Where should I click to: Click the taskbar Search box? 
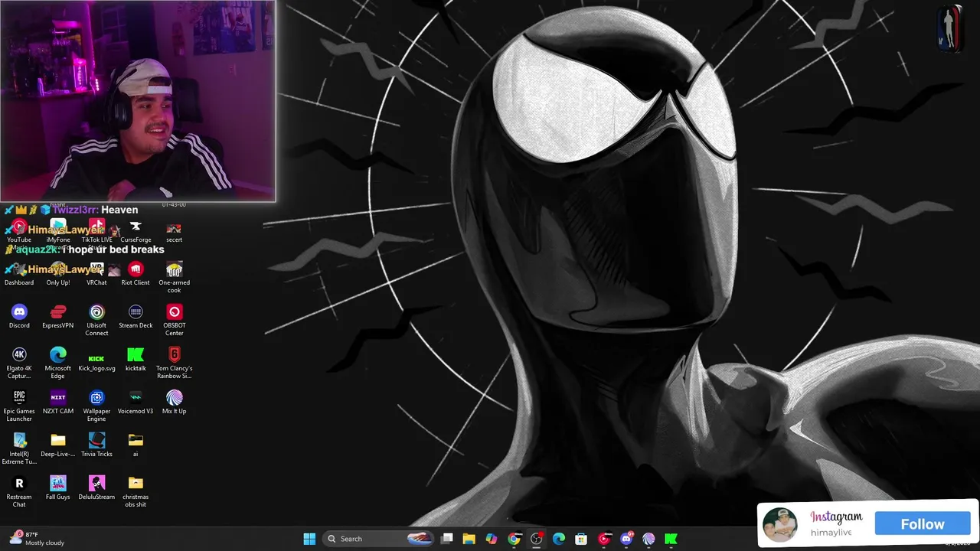(x=379, y=539)
